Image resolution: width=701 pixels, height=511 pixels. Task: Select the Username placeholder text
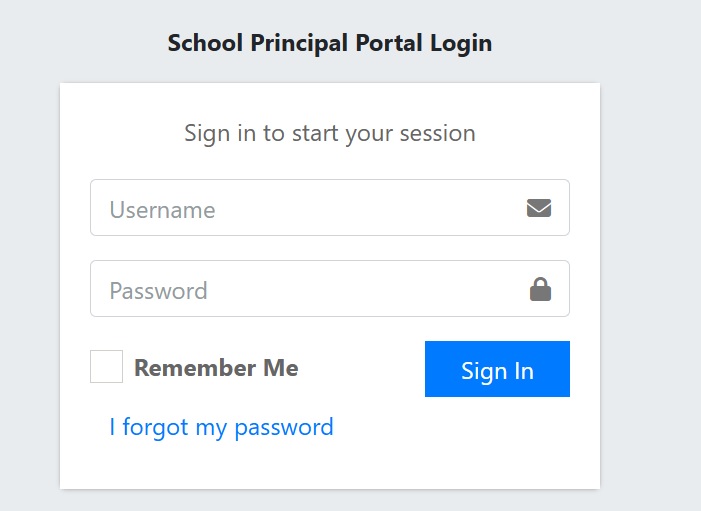[x=162, y=210]
